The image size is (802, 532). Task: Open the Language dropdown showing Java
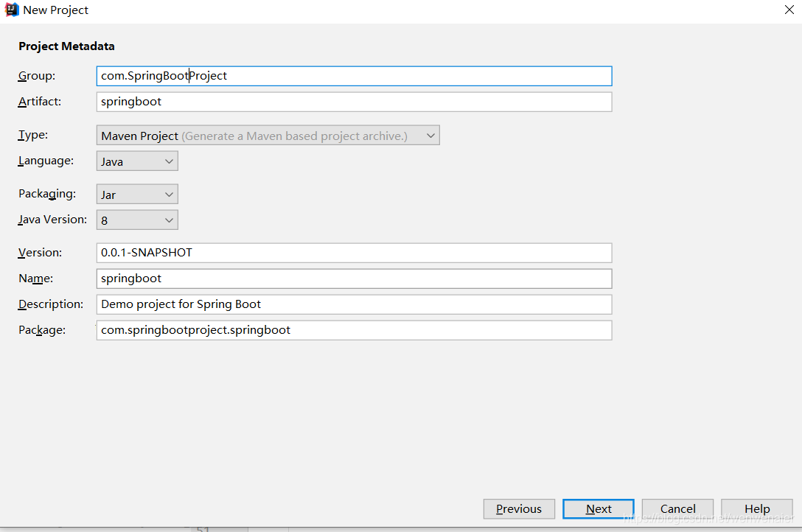point(137,161)
